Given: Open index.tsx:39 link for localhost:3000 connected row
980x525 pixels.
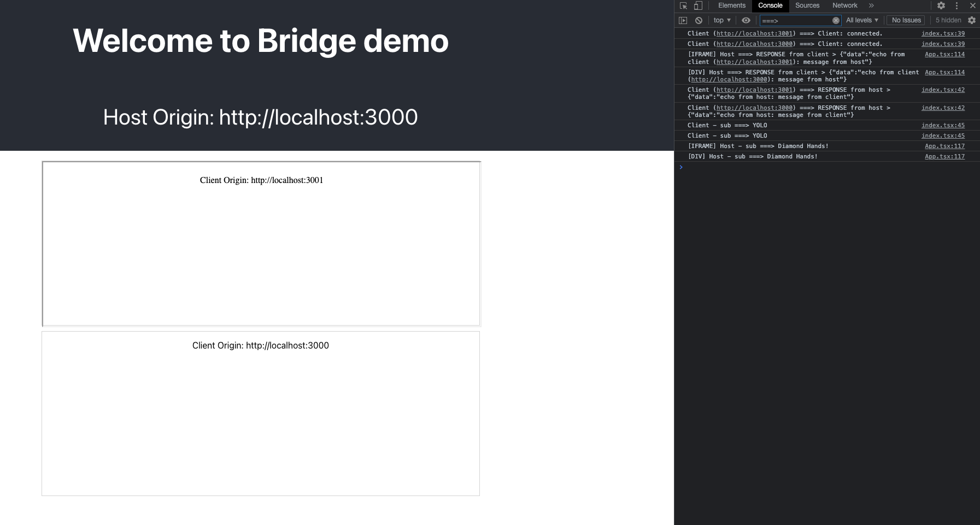Looking at the screenshot, I should tap(943, 44).
